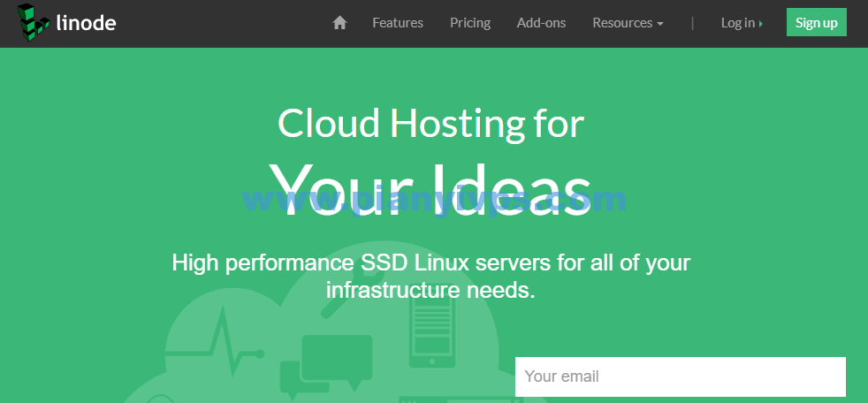Expand the Resources dropdown menu
This screenshot has height=403, width=868.
click(x=628, y=23)
